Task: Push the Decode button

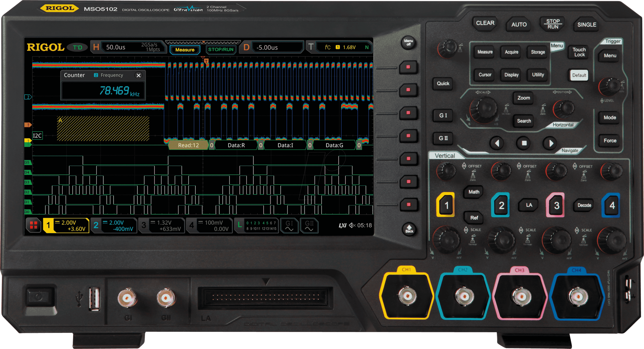Action: coord(584,205)
